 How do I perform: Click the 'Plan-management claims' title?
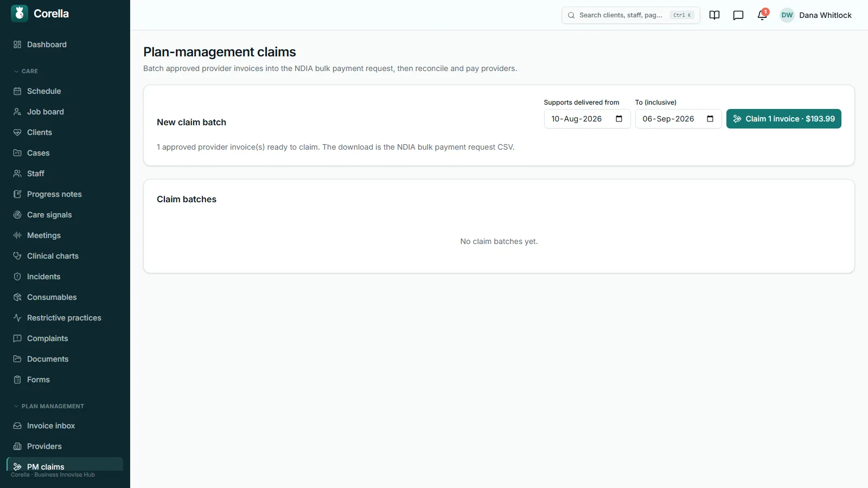click(220, 52)
